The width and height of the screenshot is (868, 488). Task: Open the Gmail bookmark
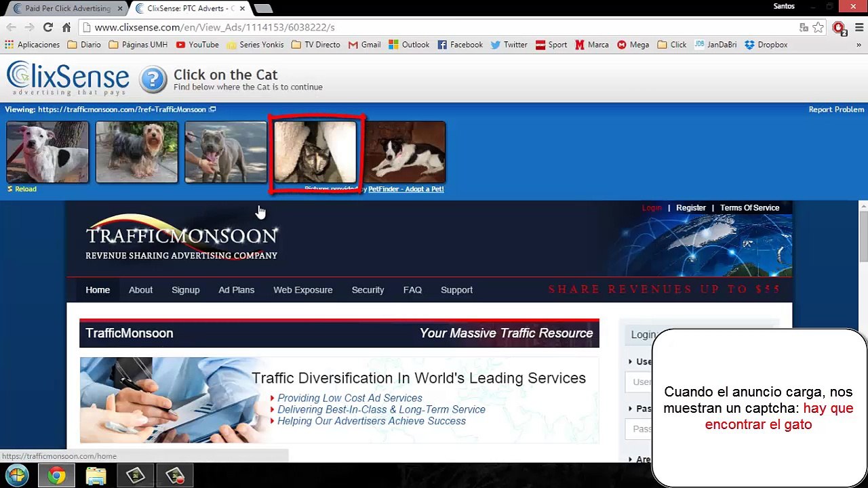(x=365, y=45)
